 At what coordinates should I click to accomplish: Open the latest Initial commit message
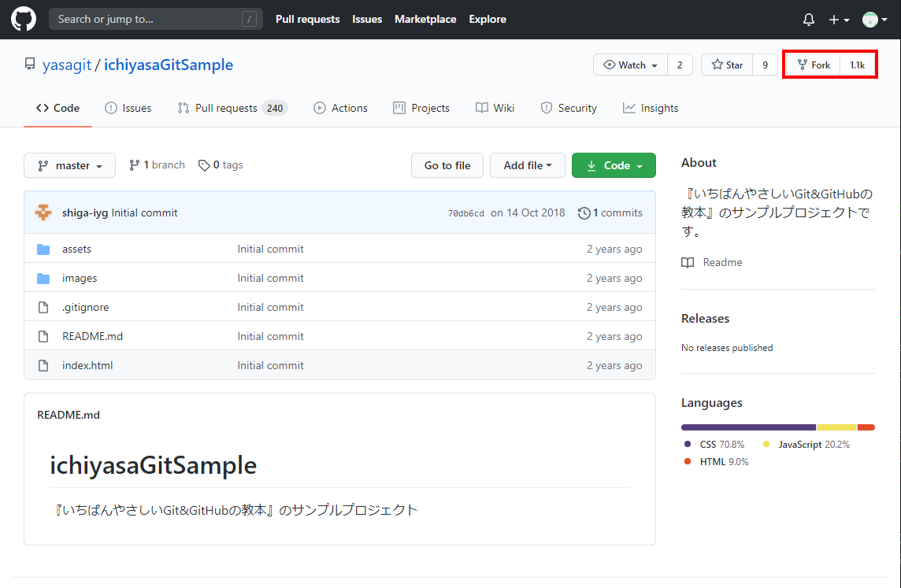point(145,213)
